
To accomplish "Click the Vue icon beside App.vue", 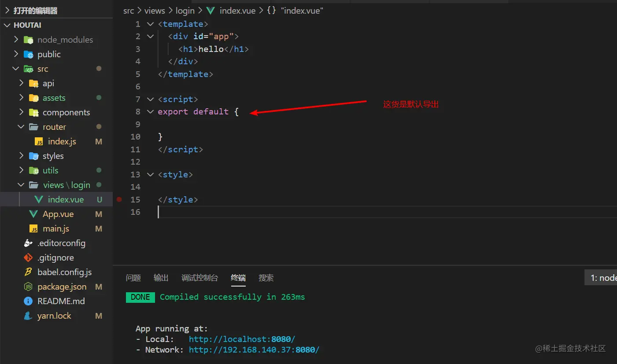I will pos(33,214).
